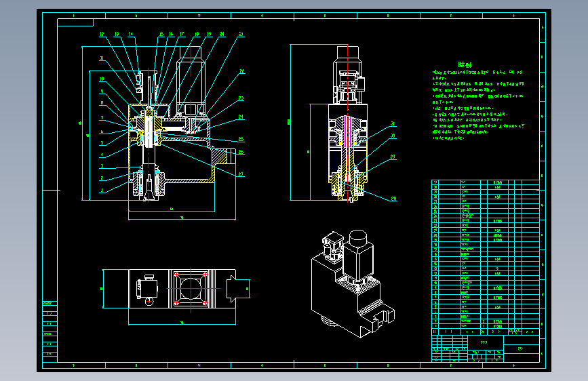Viewport: 588px width, 381px height.
Task: Select the isometric 3D view of the assembly
Action: click(353, 283)
